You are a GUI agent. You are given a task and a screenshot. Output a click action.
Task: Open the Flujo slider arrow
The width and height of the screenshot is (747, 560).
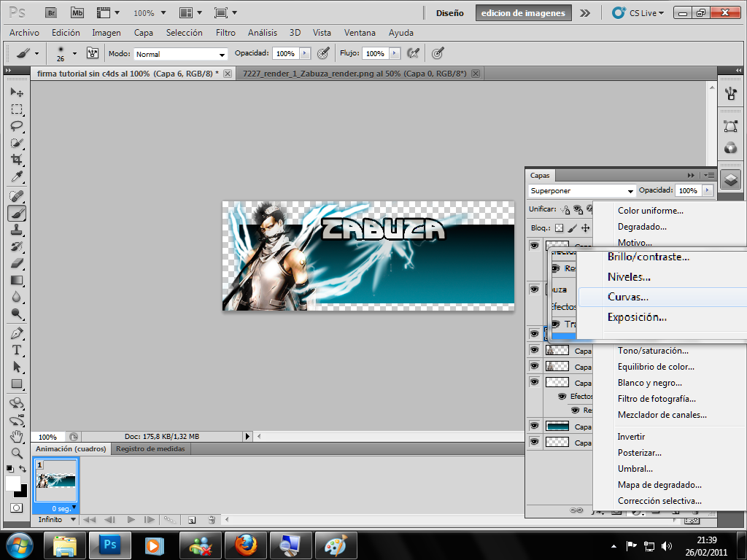pos(395,53)
